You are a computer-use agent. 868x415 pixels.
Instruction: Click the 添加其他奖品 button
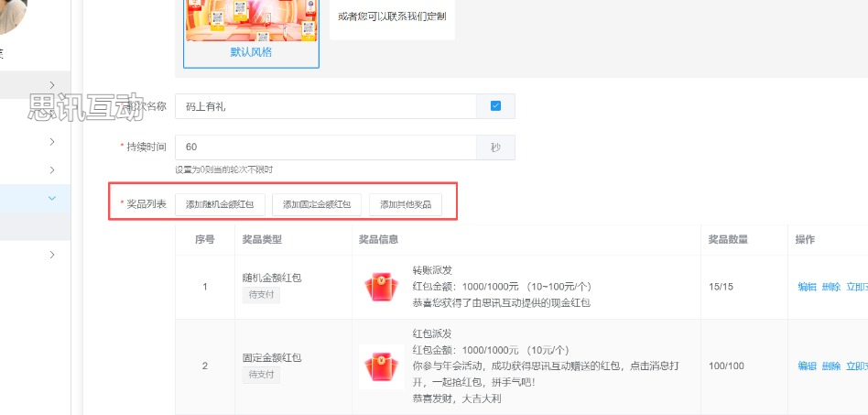point(406,204)
